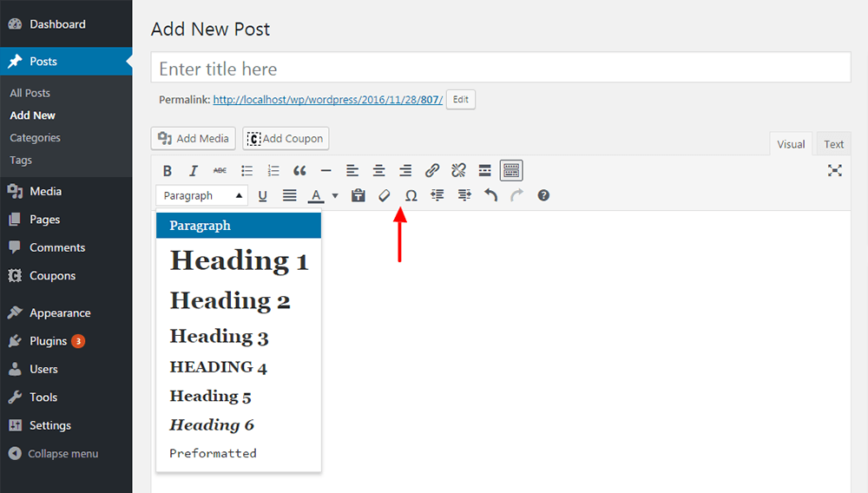
Task: Click the paste as text icon
Action: (x=358, y=196)
